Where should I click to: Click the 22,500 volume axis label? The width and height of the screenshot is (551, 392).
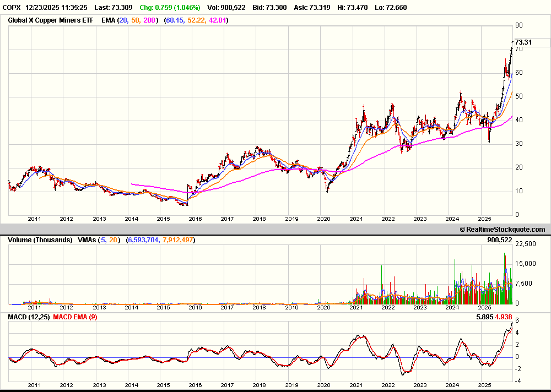pyautogui.click(x=526, y=244)
